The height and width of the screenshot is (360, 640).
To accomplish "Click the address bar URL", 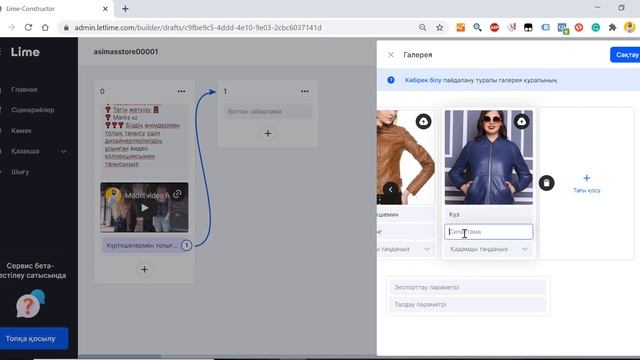I will tap(198, 28).
